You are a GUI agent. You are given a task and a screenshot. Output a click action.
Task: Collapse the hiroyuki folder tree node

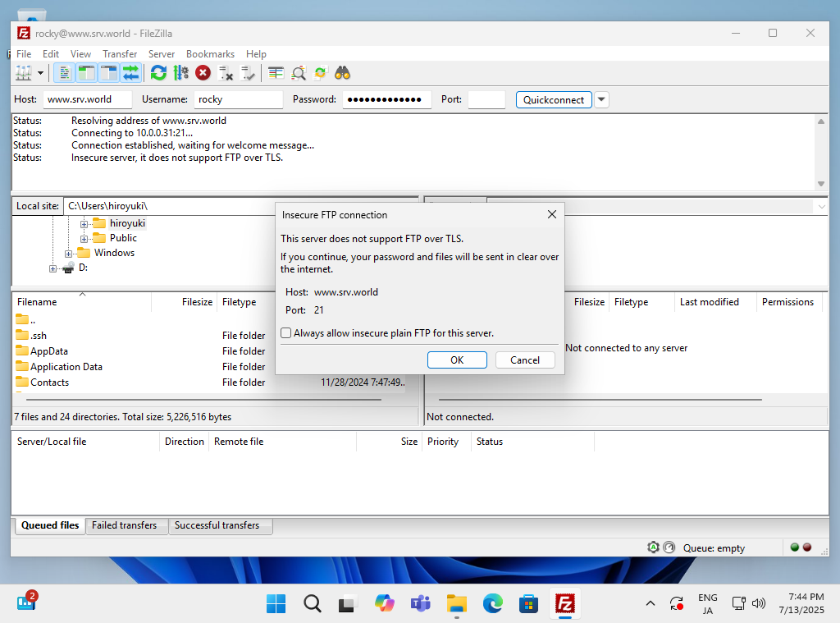(84, 223)
